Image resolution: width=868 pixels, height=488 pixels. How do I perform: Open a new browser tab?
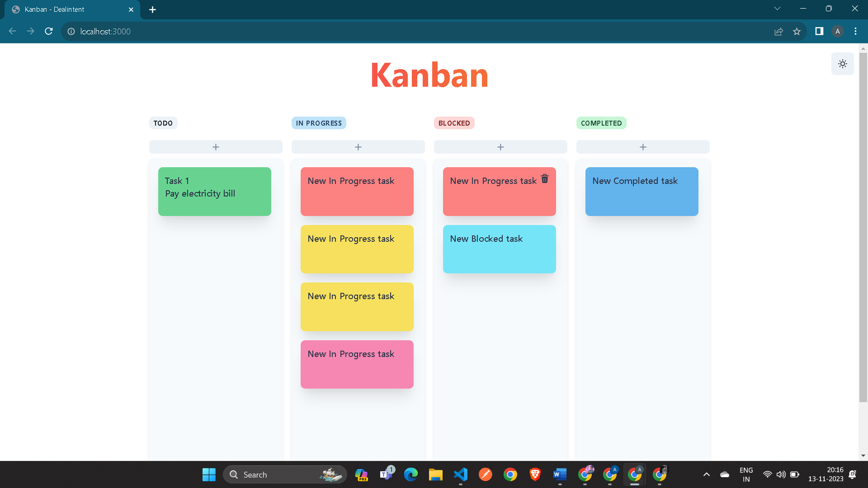coord(152,9)
